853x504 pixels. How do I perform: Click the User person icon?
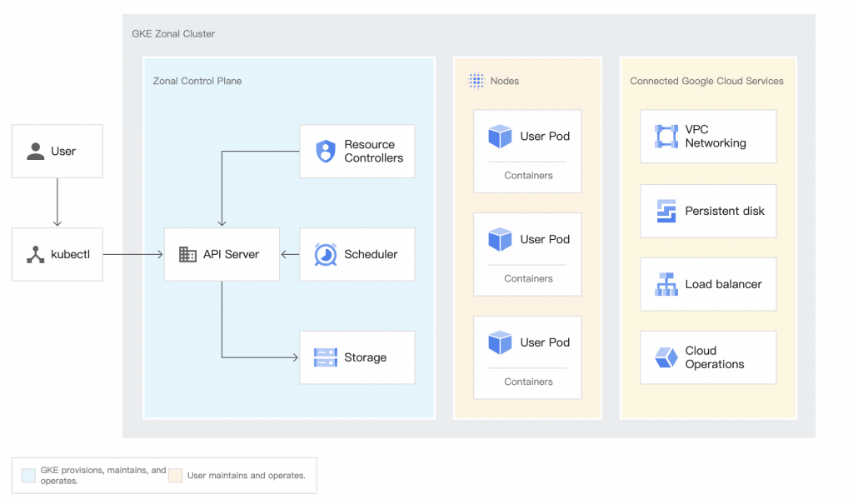coord(35,152)
